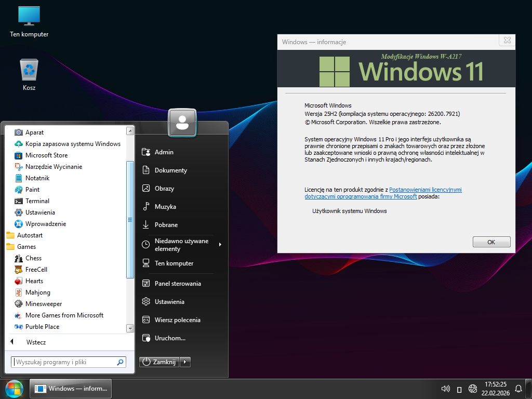Open Terminal from the Start menu
Screen dimensions: 532x399
pyautogui.click(x=37, y=201)
